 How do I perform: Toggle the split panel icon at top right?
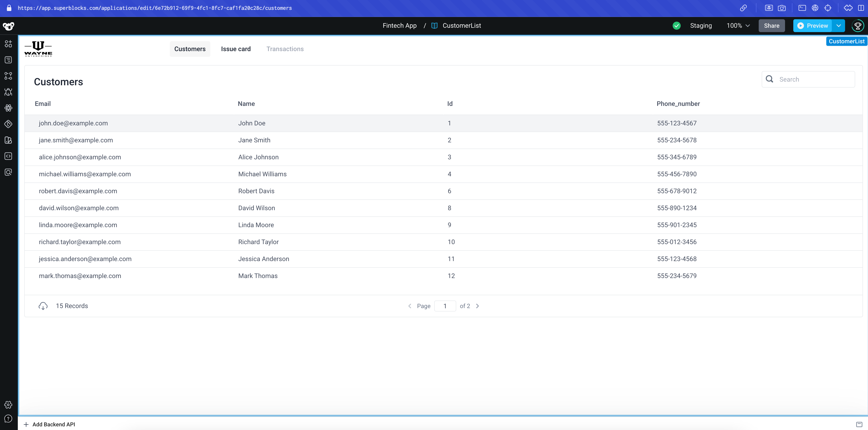point(862,8)
